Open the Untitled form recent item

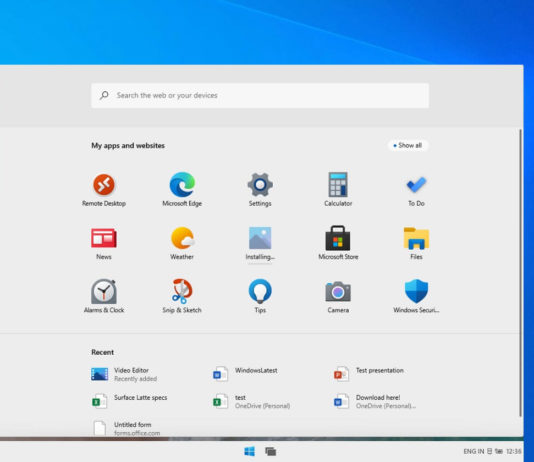(127, 428)
